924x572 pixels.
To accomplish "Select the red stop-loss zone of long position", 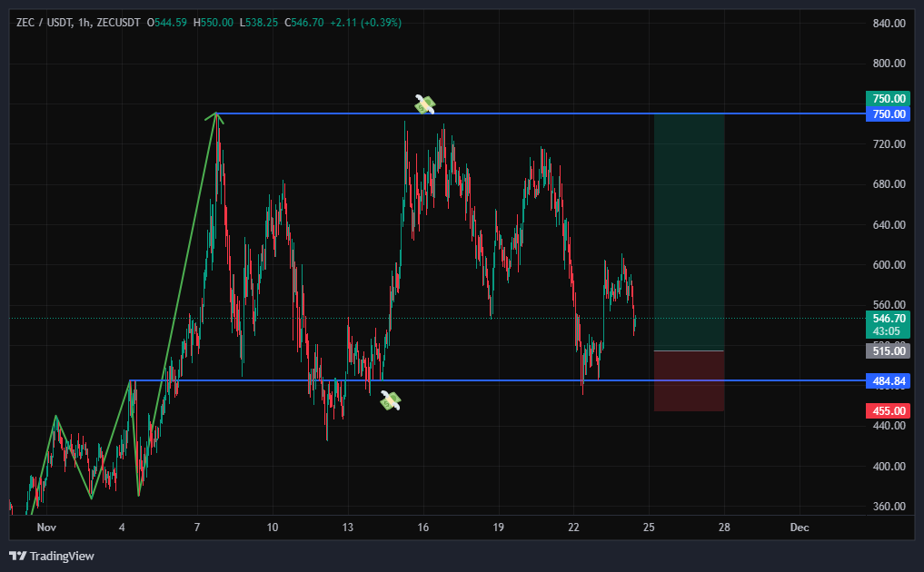I will click(689, 381).
